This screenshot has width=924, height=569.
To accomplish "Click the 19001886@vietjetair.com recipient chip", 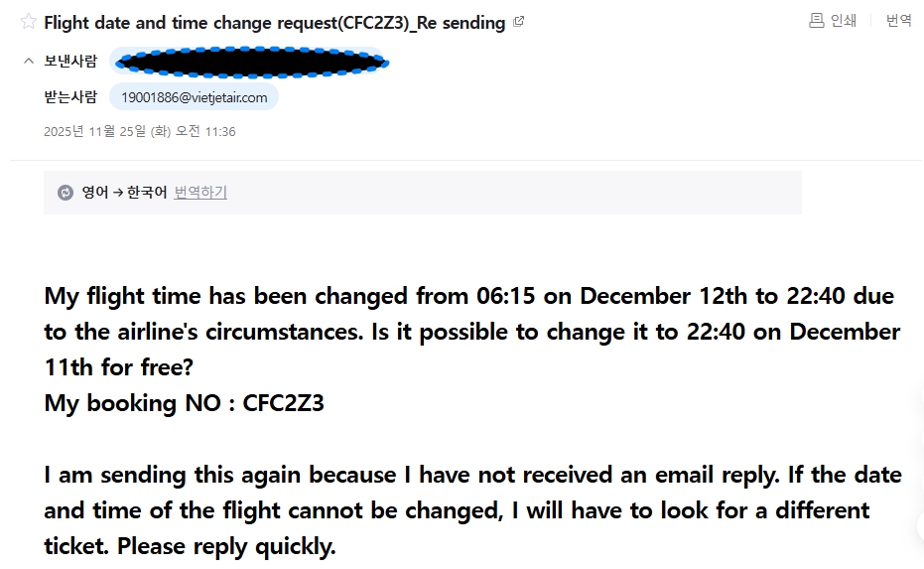I will (195, 97).
